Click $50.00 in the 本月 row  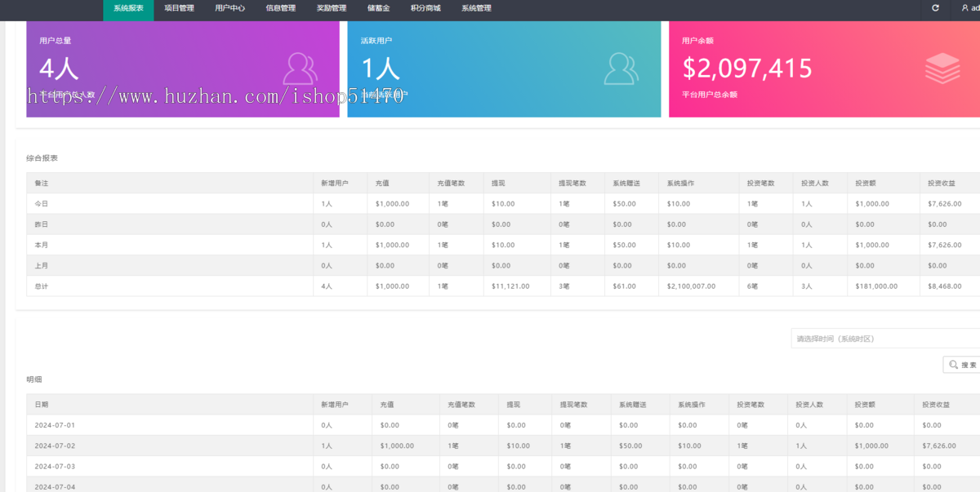[x=624, y=245]
